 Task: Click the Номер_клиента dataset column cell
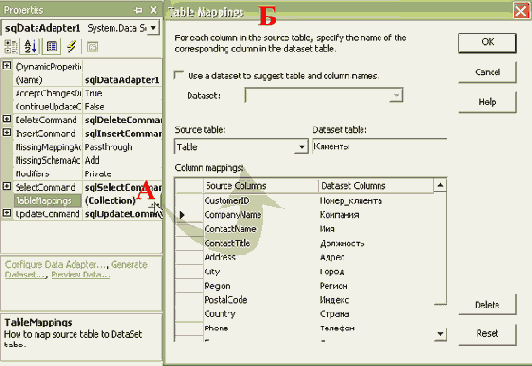pos(376,201)
